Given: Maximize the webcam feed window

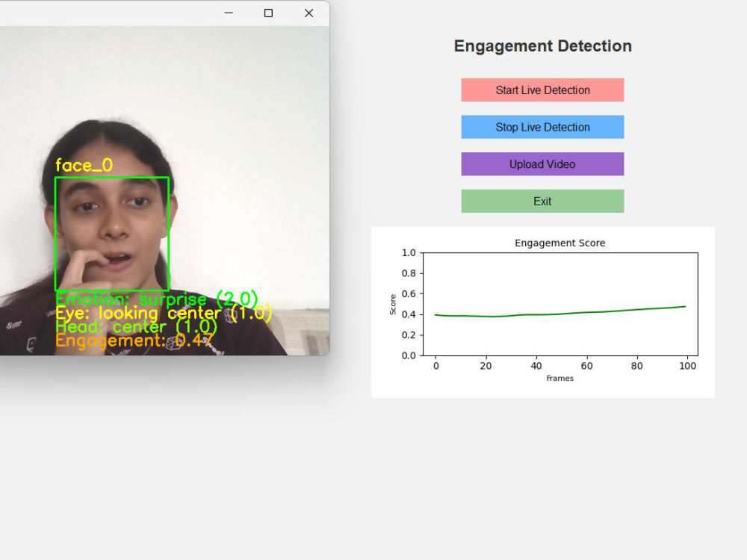Looking at the screenshot, I should pyautogui.click(x=268, y=13).
